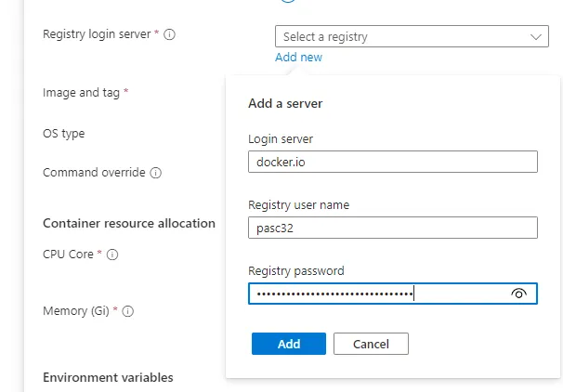Click the OS type label
The width and height of the screenshot is (563, 392).
point(63,134)
